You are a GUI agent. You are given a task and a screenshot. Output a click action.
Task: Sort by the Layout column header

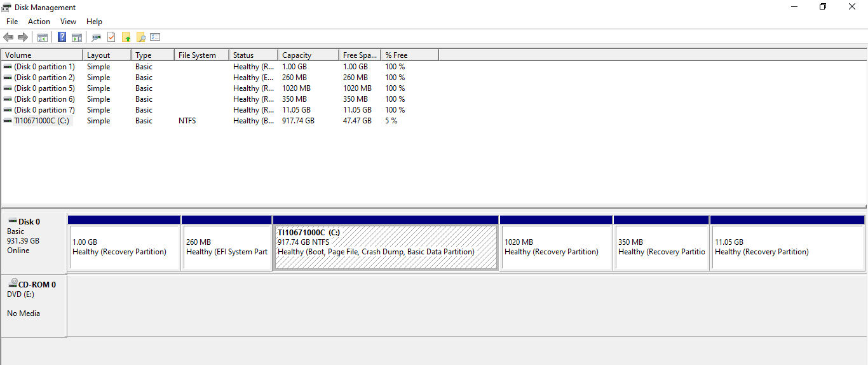107,55
